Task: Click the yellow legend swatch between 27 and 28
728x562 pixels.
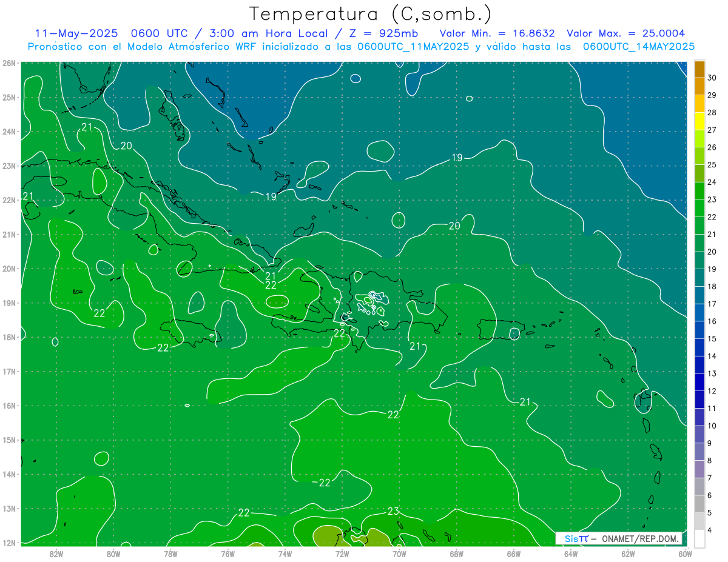Action: pos(699,121)
